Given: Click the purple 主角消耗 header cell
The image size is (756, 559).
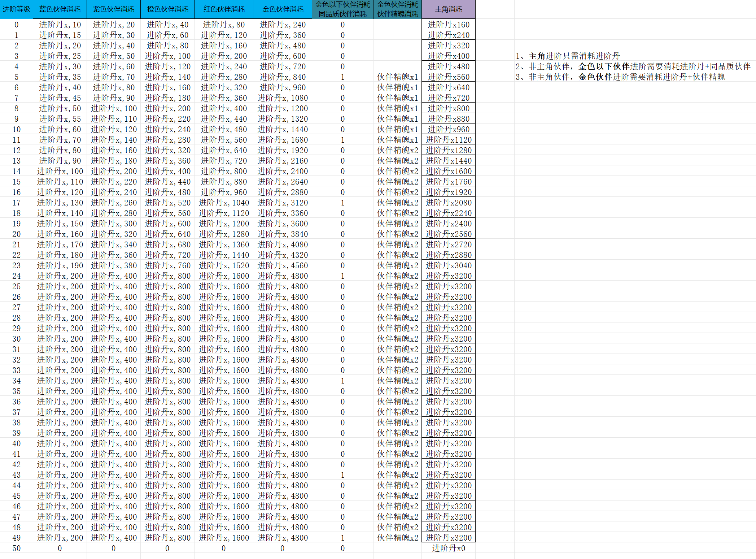Looking at the screenshot, I should pos(448,9).
